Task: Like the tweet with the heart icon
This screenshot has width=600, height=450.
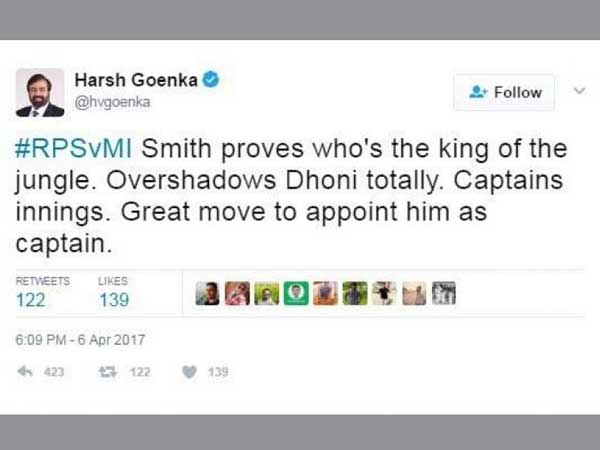Action: click(189, 372)
